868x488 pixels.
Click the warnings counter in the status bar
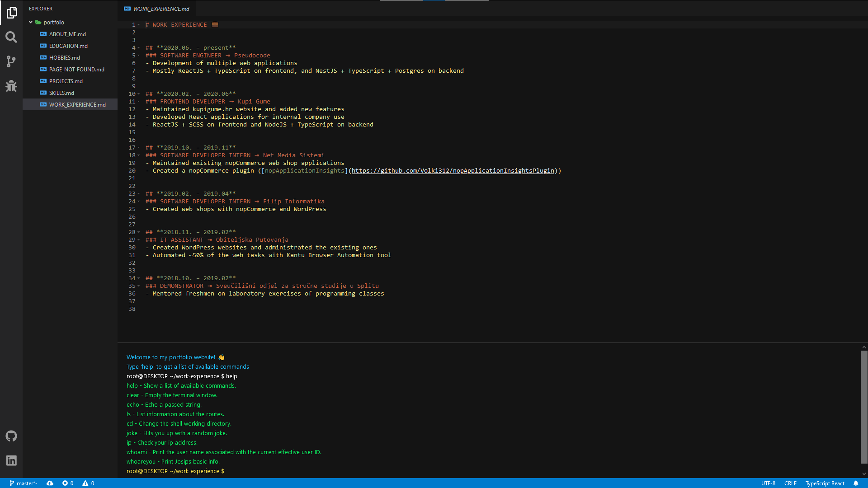(x=86, y=483)
